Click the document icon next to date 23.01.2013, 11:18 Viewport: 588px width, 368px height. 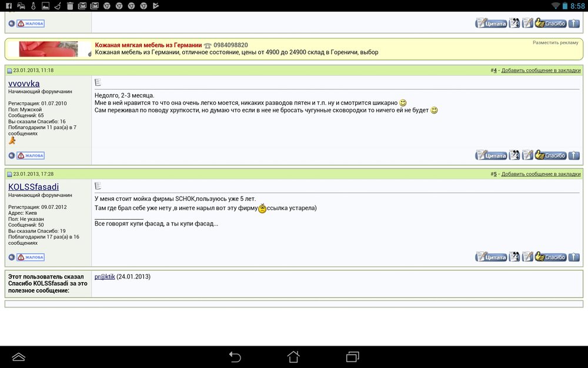pyautogui.click(x=10, y=69)
